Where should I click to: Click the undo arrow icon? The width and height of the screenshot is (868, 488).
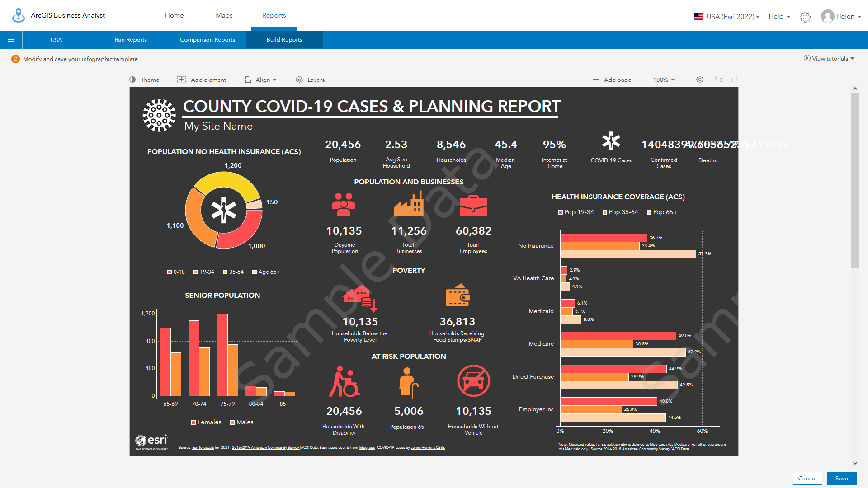(719, 79)
